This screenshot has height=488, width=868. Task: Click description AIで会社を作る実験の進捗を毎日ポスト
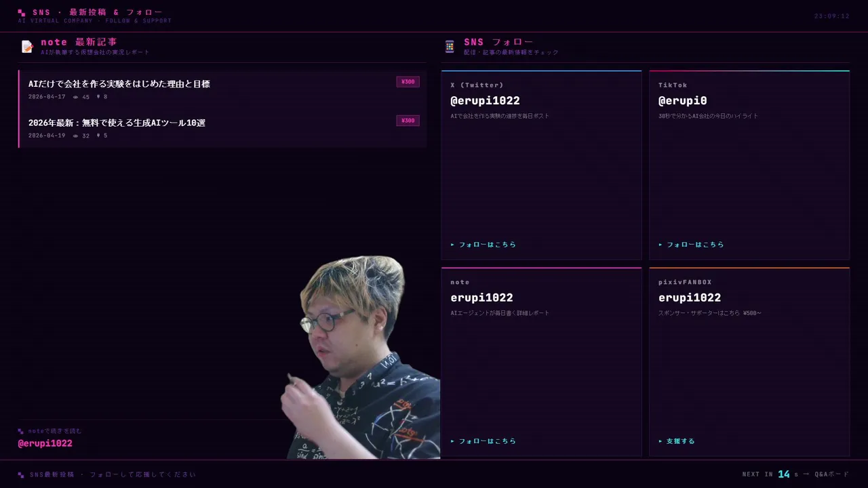click(500, 116)
